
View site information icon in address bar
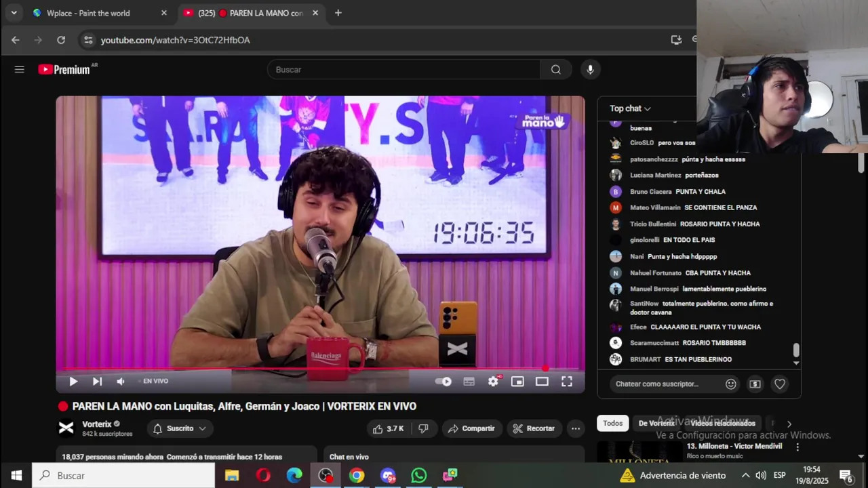point(88,40)
